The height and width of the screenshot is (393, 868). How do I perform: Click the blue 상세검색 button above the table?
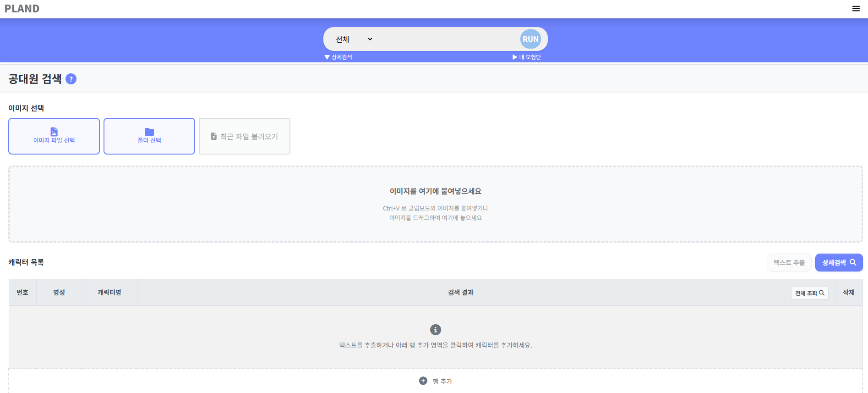pos(839,263)
